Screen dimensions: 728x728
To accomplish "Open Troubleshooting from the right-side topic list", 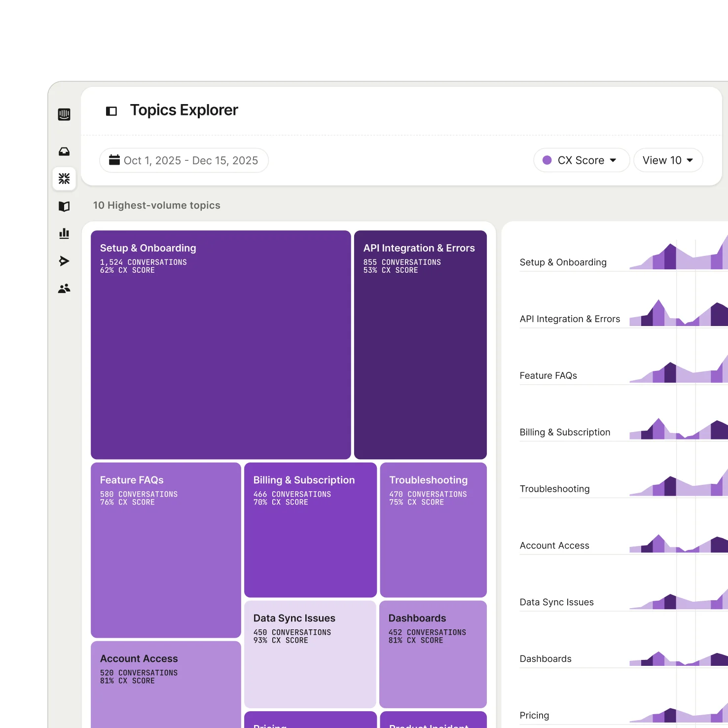I will [554, 489].
